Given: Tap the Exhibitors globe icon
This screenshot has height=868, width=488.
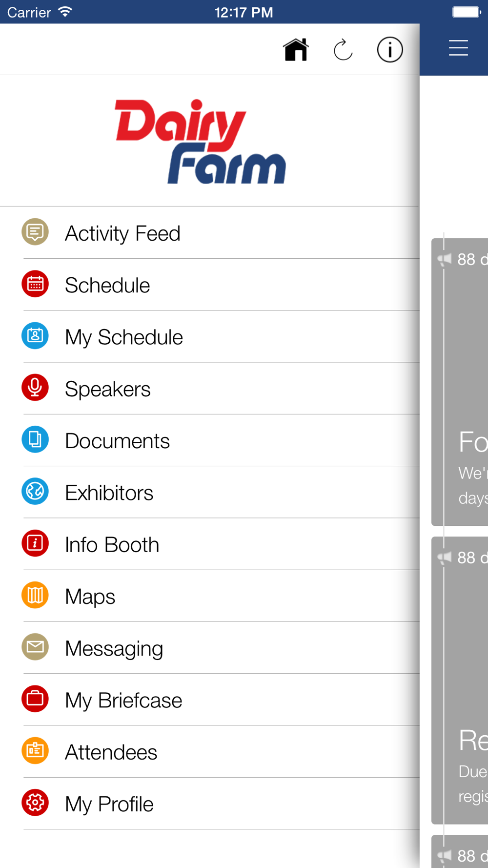Looking at the screenshot, I should [x=35, y=491].
